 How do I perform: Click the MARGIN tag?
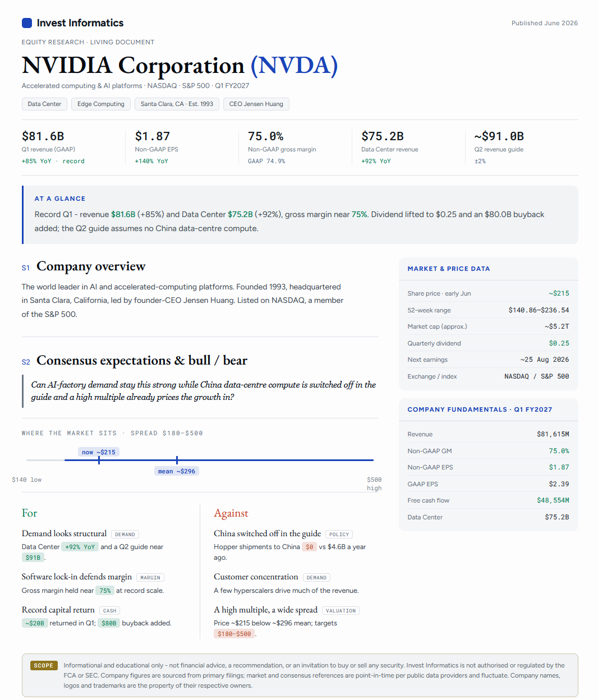point(150,578)
